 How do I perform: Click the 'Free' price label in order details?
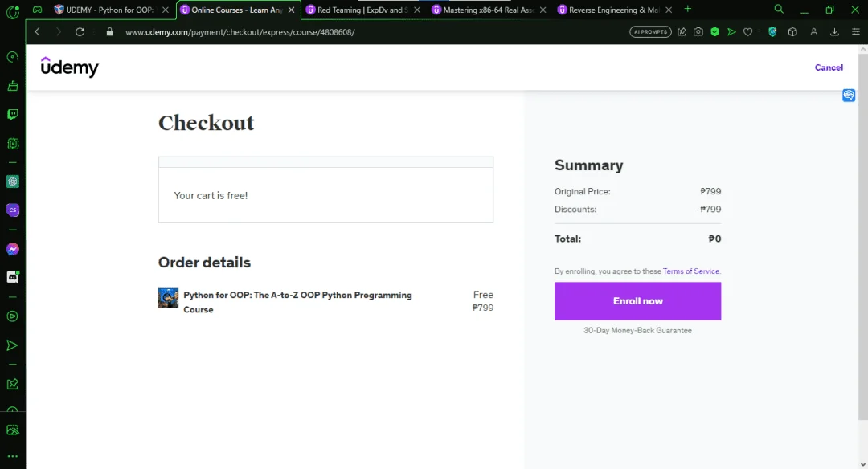(483, 295)
